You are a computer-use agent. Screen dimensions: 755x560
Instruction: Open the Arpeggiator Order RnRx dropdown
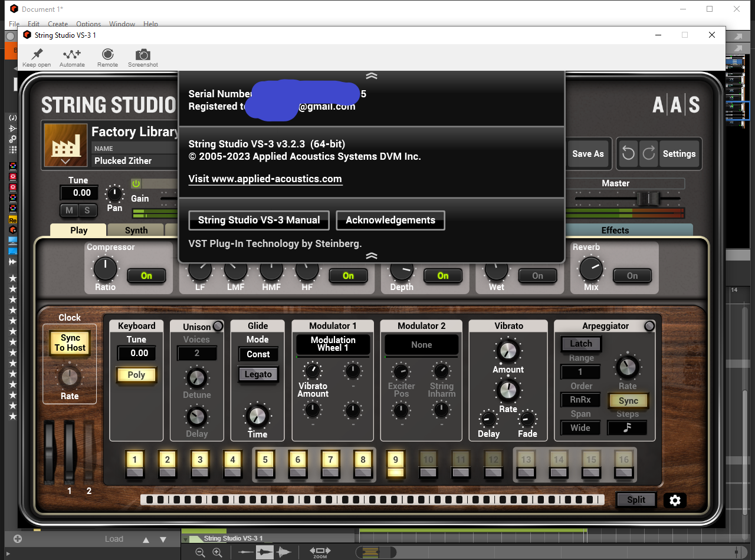pos(580,400)
